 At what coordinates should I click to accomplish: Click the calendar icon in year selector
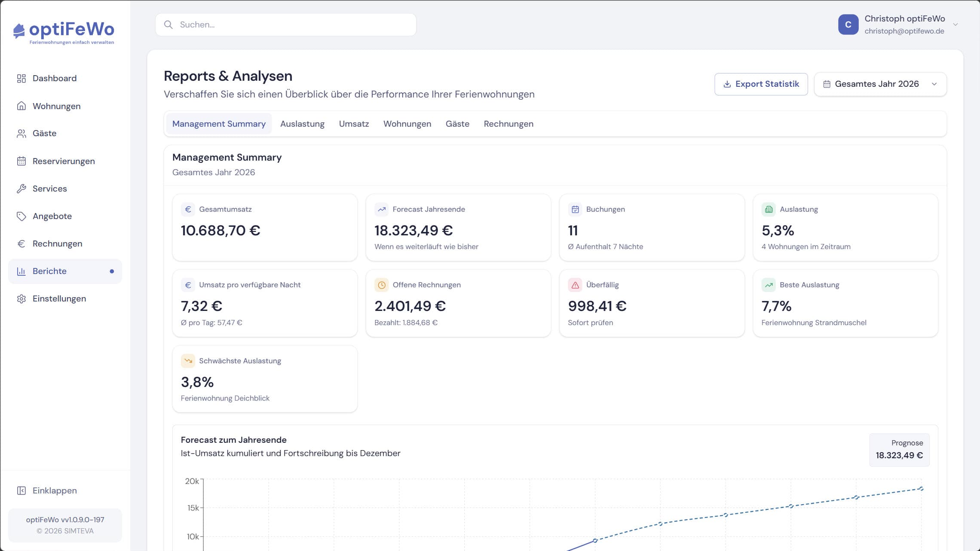point(827,84)
